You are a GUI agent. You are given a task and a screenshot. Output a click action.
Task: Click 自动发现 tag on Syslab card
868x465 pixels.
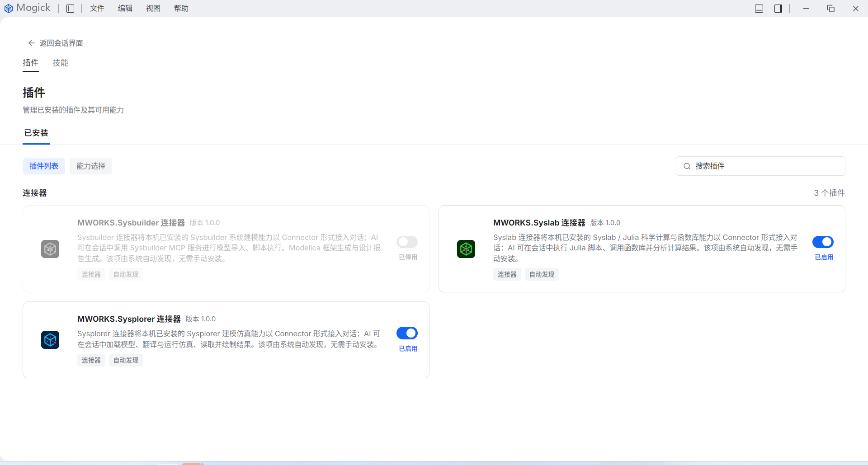tap(542, 274)
